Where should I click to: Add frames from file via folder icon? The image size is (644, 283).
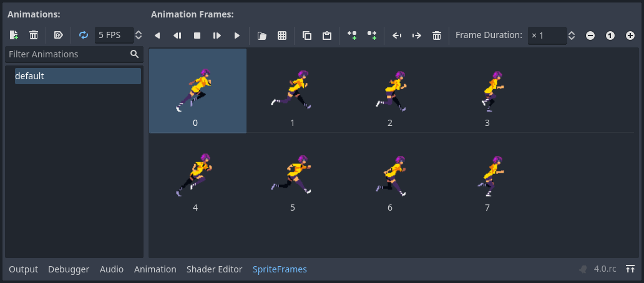(x=262, y=36)
